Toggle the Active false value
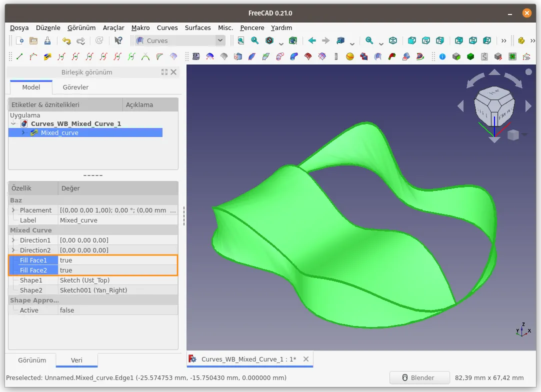 pos(117,310)
